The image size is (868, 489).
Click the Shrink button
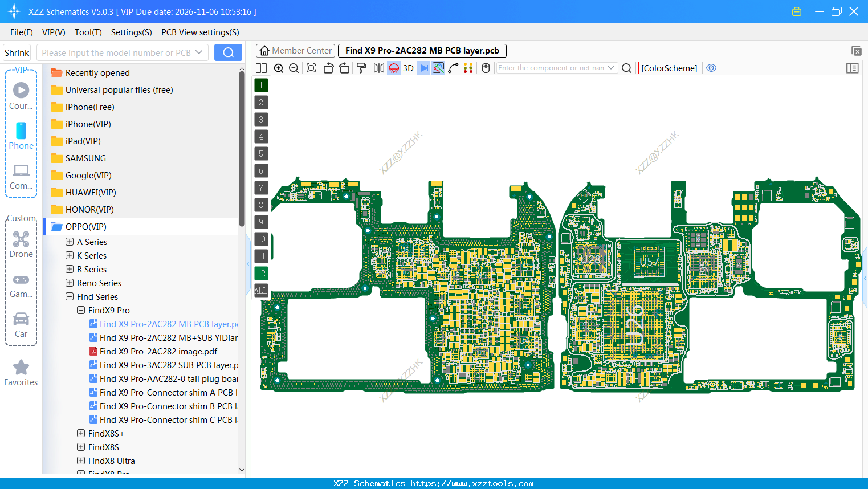[17, 52]
